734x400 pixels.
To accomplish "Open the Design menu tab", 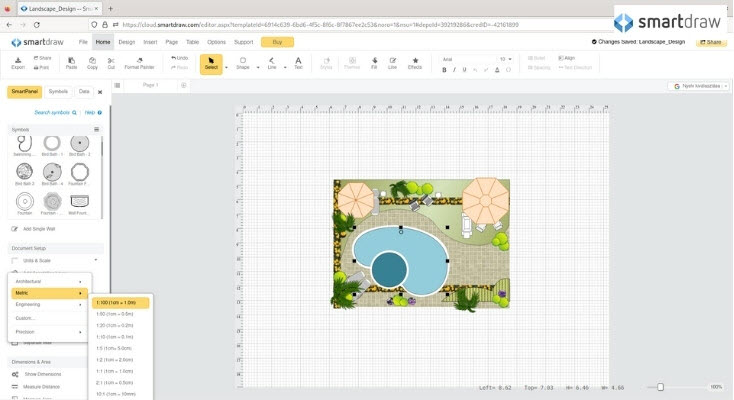I will tap(126, 42).
